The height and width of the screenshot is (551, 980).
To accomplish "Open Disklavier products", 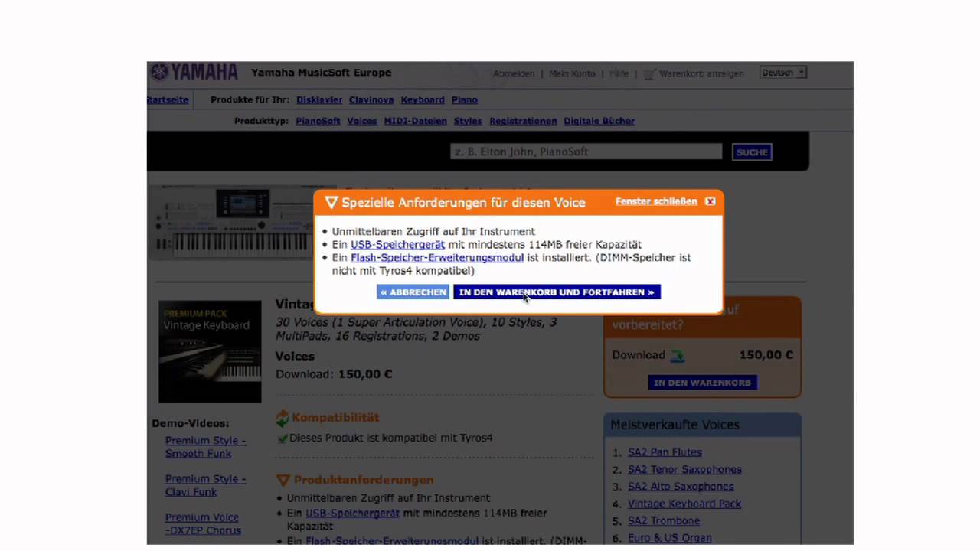I will point(319,99).
